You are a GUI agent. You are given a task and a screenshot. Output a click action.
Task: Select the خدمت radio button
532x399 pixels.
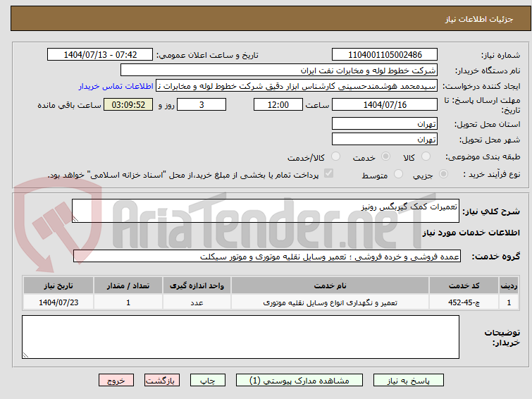coord(385,156)
